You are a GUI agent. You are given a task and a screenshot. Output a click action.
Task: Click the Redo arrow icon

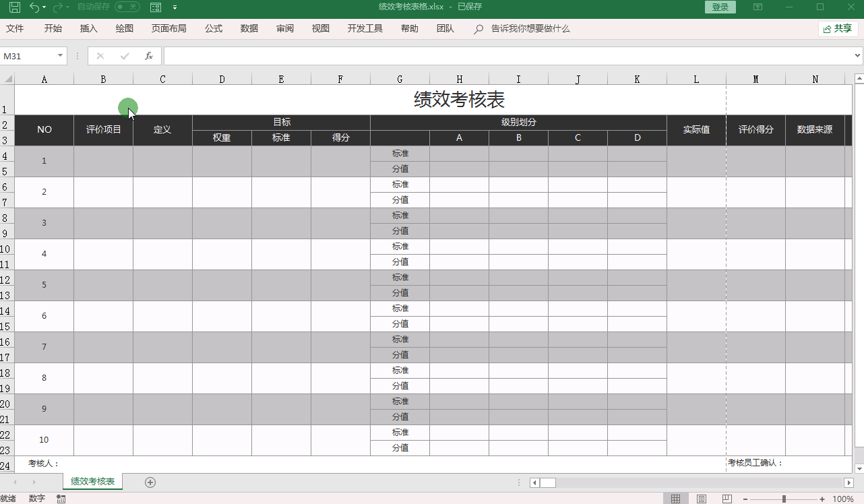[x=57, y=7]
